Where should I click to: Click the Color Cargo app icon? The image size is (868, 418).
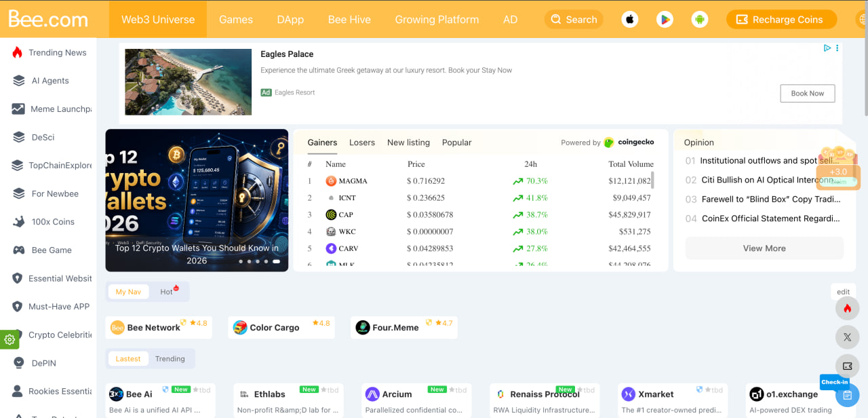[x=240, y=328]
